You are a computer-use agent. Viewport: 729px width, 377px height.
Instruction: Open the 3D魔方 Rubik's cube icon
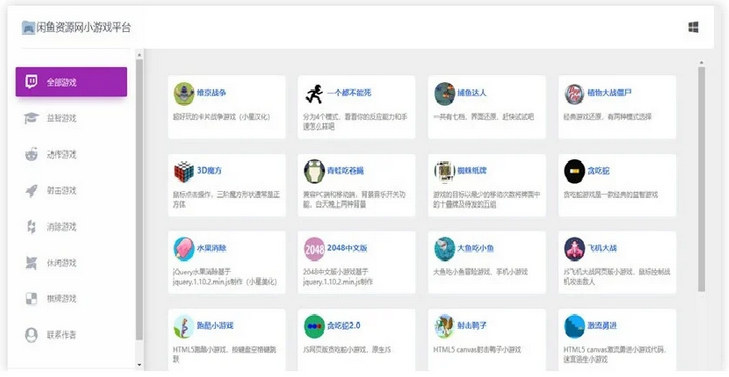point(184,172)
